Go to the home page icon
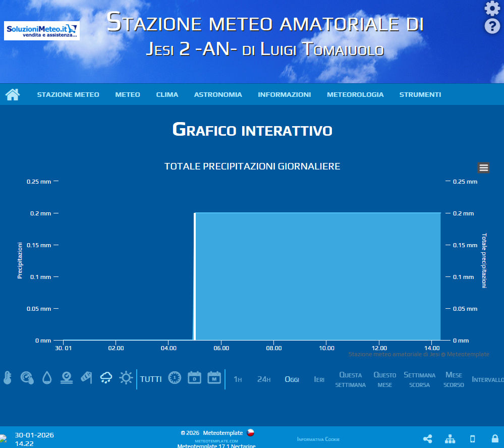The height and width of the screenshot is (448, 504). point(13,94)
